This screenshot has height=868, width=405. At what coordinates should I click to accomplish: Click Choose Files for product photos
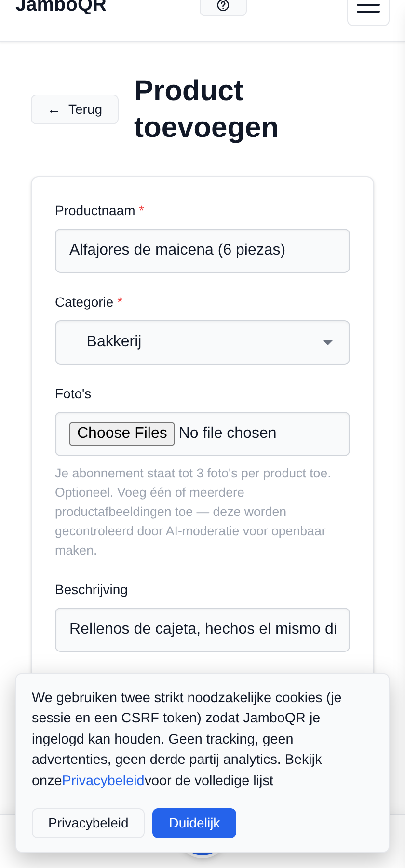[122, 434]
